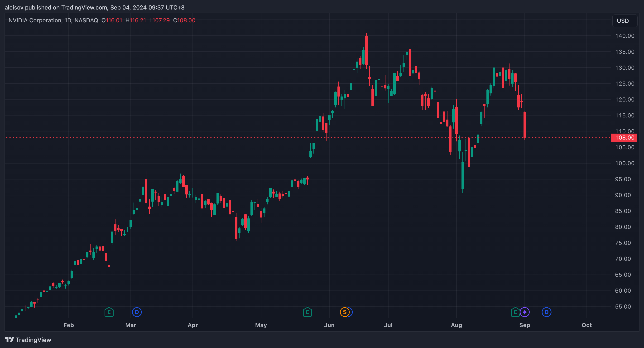Click the 70.00 price axis label
Image resolution: width=644 pixels, height=348 pixels.
[623, 259]
